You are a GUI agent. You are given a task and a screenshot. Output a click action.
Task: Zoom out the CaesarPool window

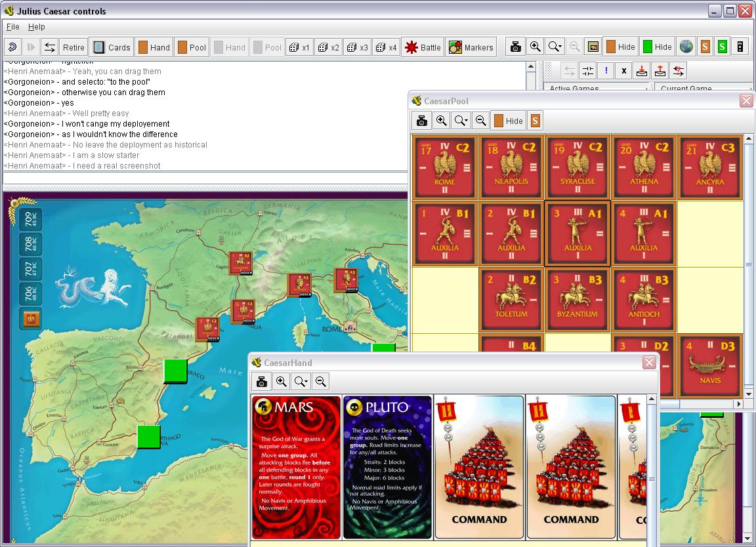click(x=480, y=121)
